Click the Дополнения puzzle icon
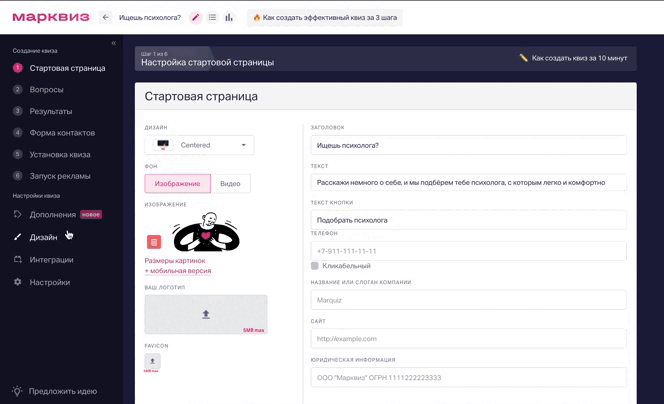664x404 pixels. [17, 214]
